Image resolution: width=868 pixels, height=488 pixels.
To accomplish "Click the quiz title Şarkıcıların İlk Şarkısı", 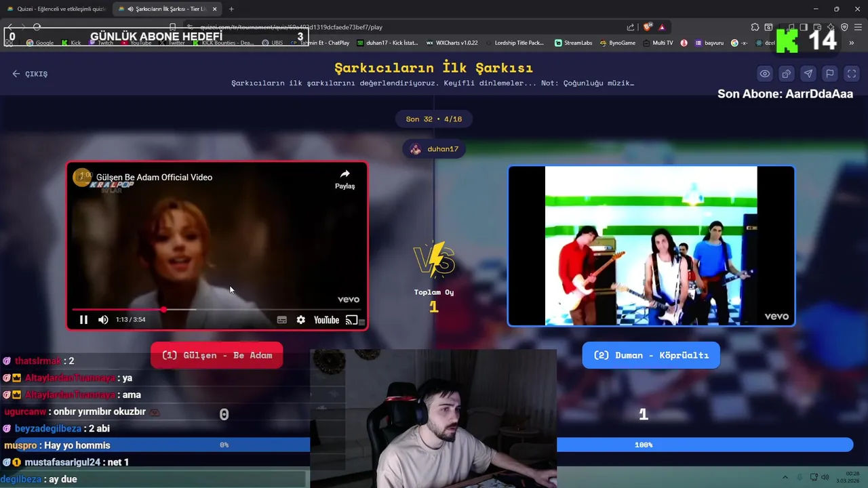I will tap(434, 68).
